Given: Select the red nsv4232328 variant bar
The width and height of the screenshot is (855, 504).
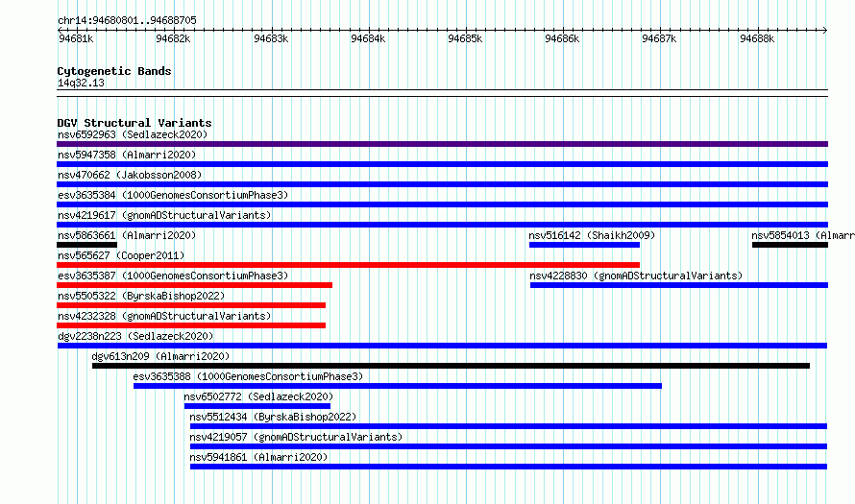Looking at the screenshot, I should [191, 325].
